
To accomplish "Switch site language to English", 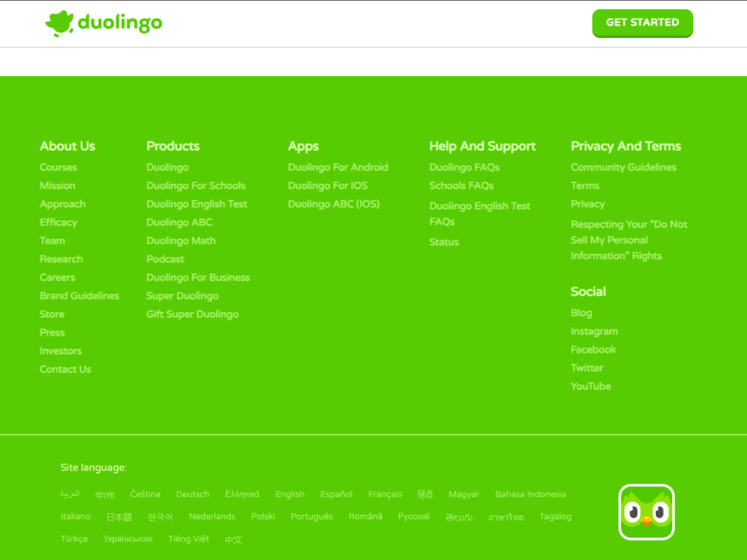I will (290, 495).
